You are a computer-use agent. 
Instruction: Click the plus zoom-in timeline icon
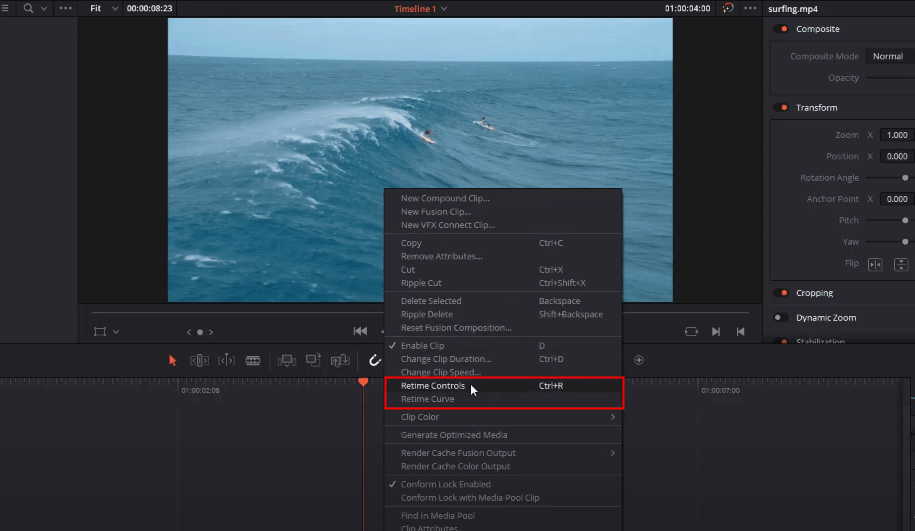coord(639,360)
